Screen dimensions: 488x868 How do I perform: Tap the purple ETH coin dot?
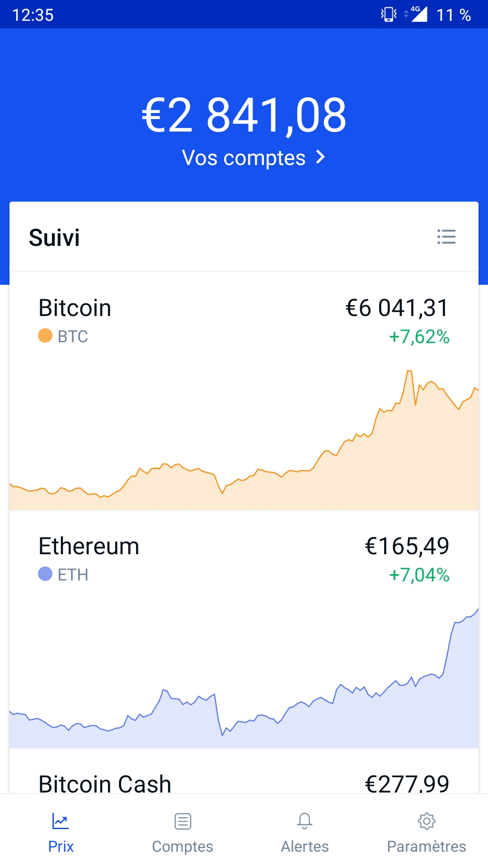coord(45,574)
